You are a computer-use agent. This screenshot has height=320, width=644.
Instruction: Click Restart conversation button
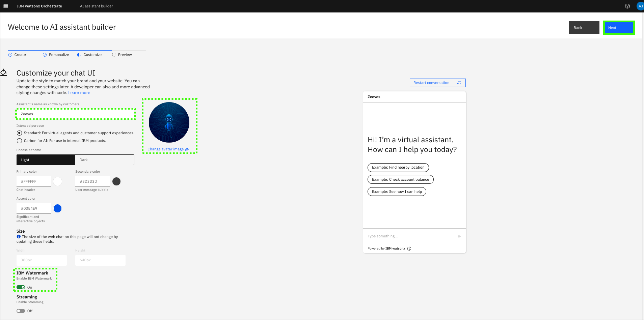tap(437, 83)
